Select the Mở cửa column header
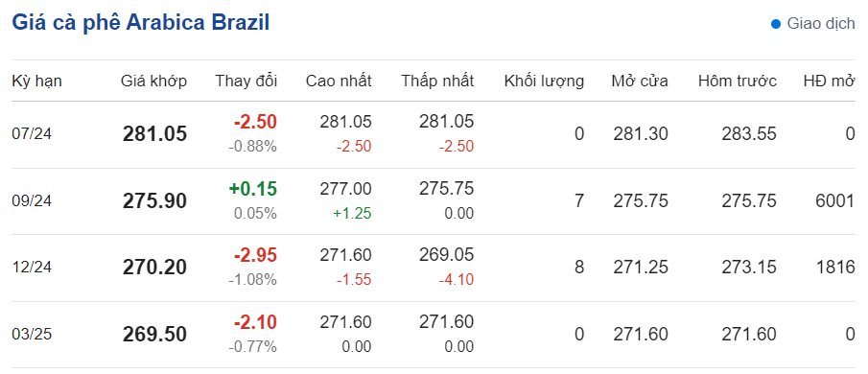This screenshot has width=868, height=374. [640, 82]
